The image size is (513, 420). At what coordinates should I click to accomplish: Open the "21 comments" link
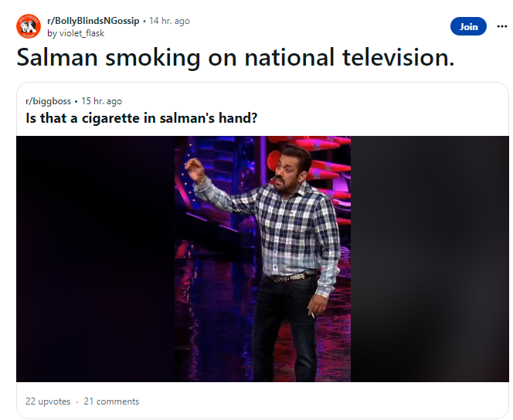pos(111,401)
